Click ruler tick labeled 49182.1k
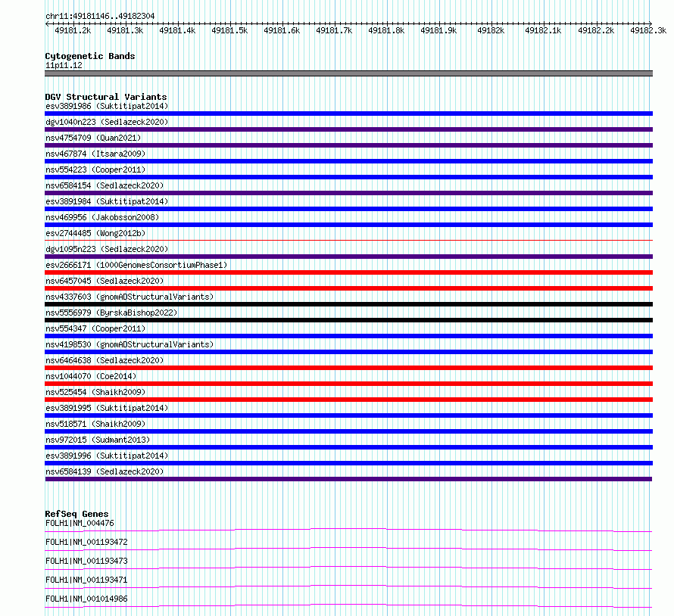The image size is (674, 616). 543,30
